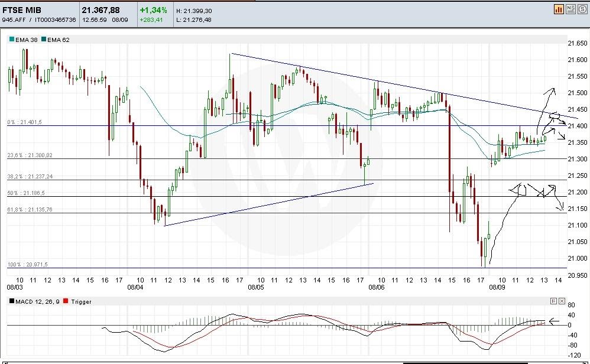Viewport: 590px width, 364px height.
Task: Open the news view icon
Action: pyautogui.click(x=570, y=9)
